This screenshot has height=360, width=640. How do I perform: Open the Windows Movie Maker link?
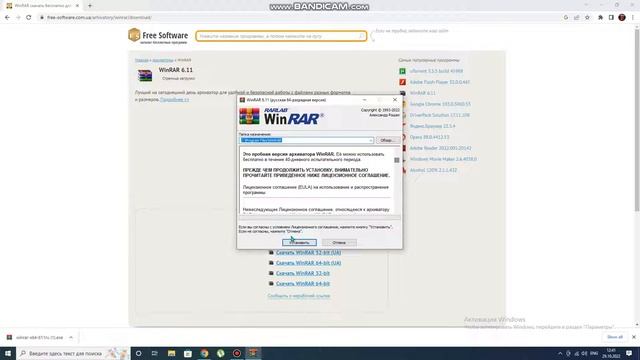(x=443, y=159)
